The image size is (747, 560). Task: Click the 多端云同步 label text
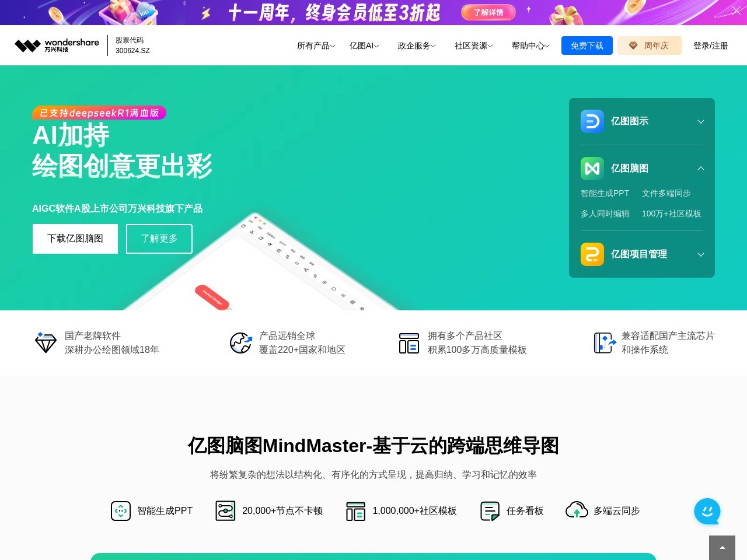coord(617,511)
